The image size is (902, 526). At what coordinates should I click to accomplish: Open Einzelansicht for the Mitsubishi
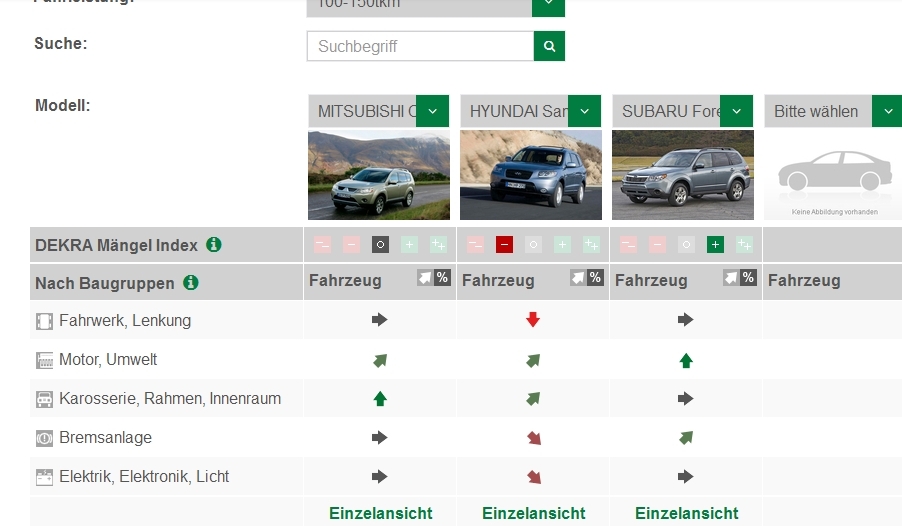pyautogui.click(x=381, y=513)
